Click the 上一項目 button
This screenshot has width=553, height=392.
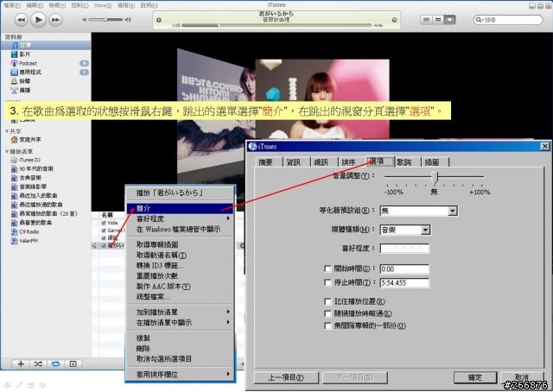(x=286, y=377)
